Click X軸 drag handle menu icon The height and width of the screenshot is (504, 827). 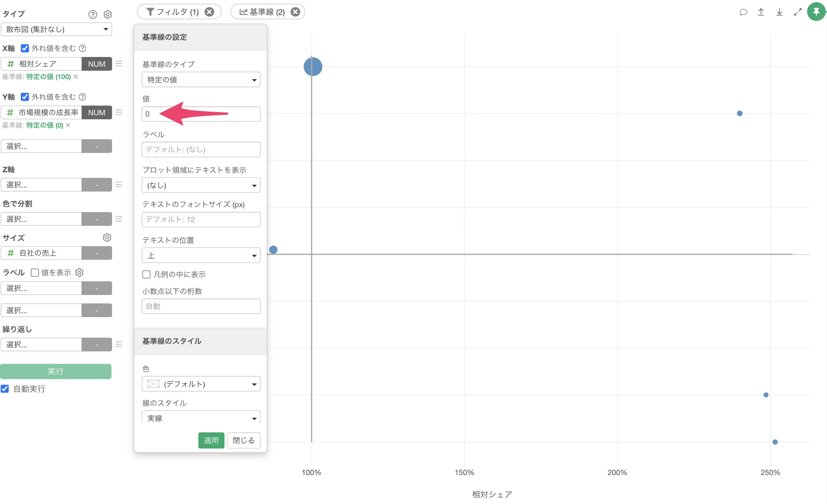pyautogui.click(x=119, y=63)
